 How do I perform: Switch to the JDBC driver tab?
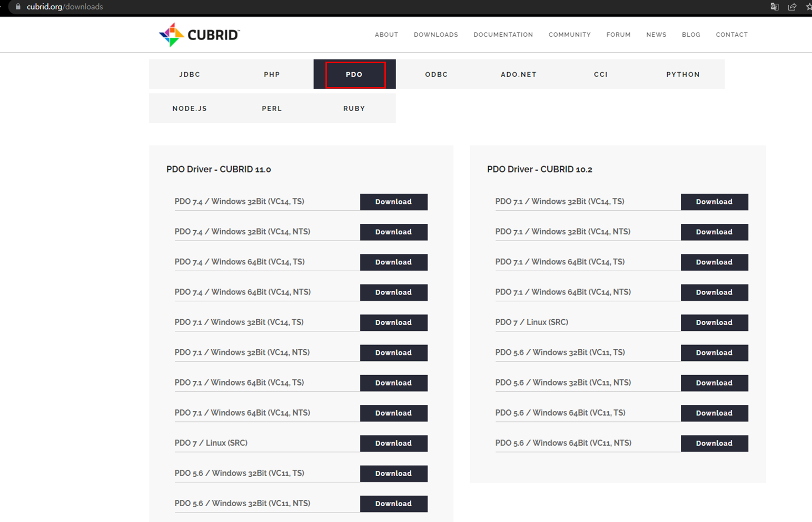pyautogui.click(x=190, y=74)
